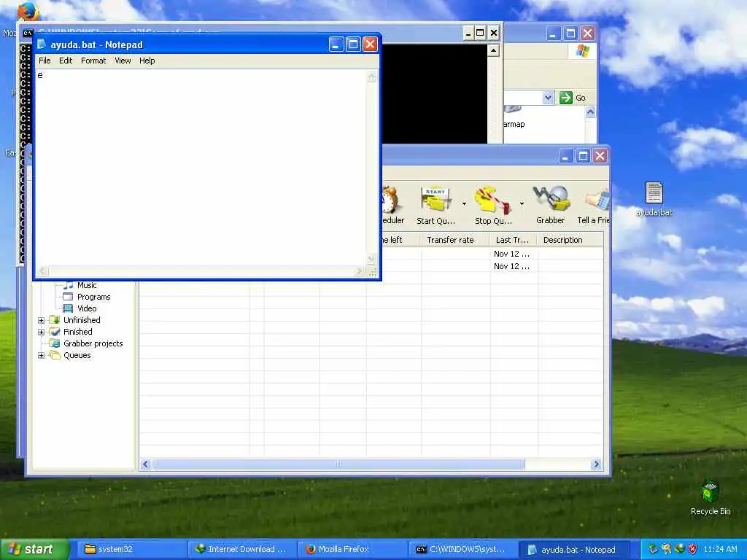This screenshot has height=560, width=747.
Task: Click Firefox desktop shortcut icon
Action: pyautogui.click(x=28, y=12)
